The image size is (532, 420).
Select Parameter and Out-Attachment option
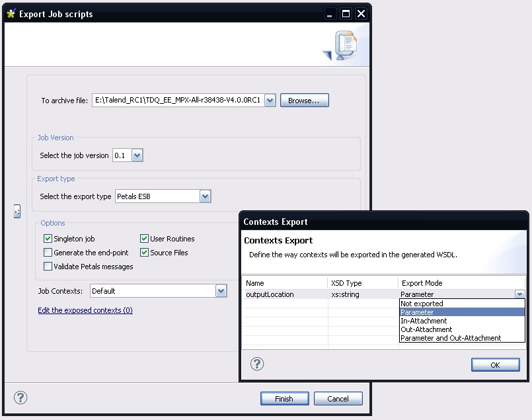point(451,338)
